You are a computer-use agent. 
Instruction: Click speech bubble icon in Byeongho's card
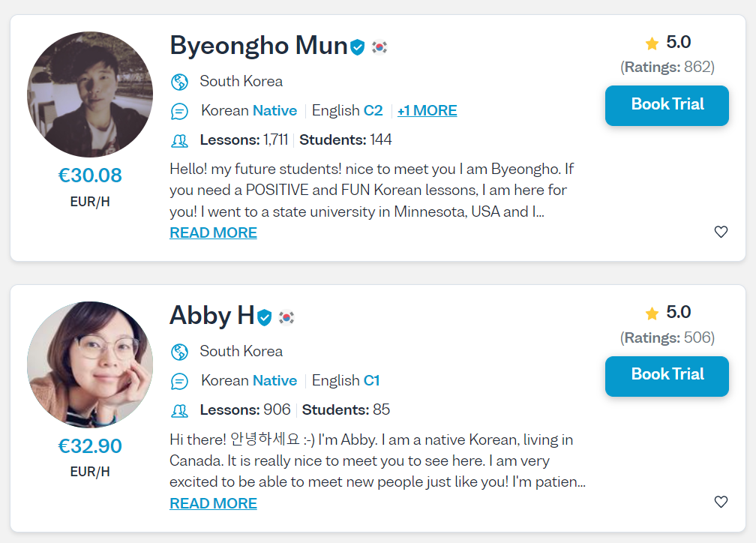tap(179, 111)
